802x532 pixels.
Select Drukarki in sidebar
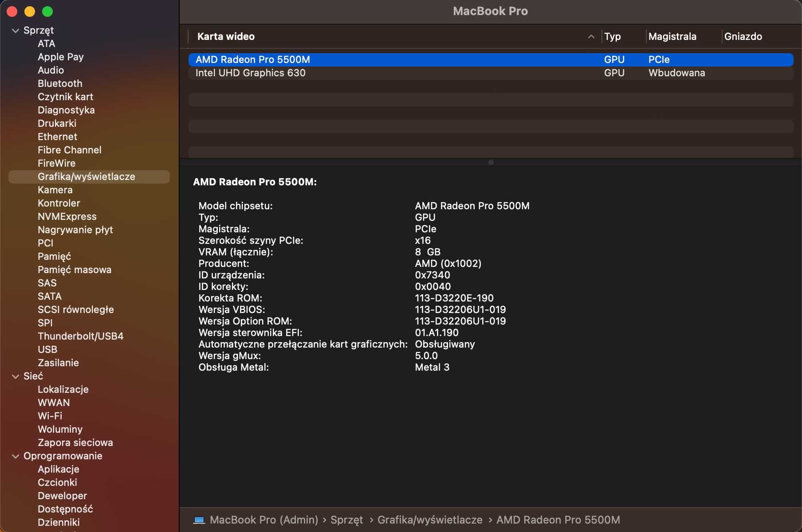click(57, 123)
